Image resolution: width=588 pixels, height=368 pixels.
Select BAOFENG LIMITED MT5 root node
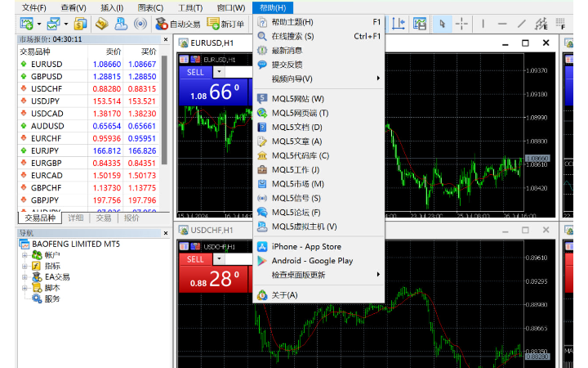[x=70, y=244]
